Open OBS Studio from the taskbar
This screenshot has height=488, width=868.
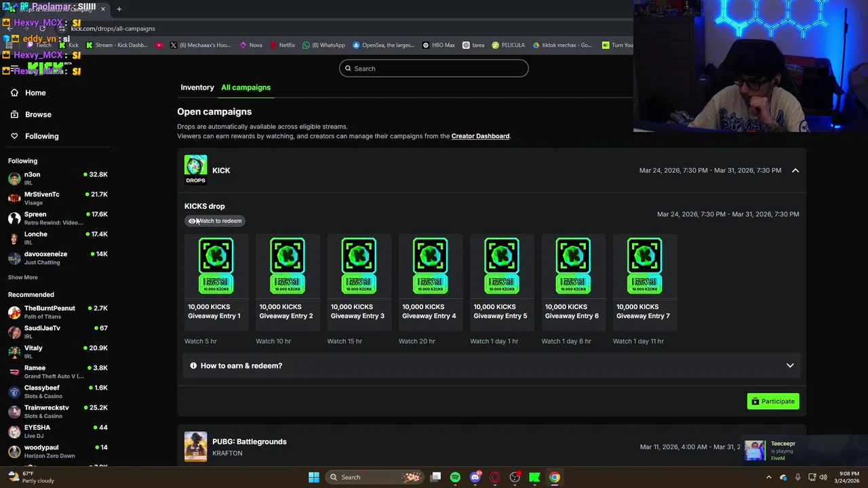[515, 477]
